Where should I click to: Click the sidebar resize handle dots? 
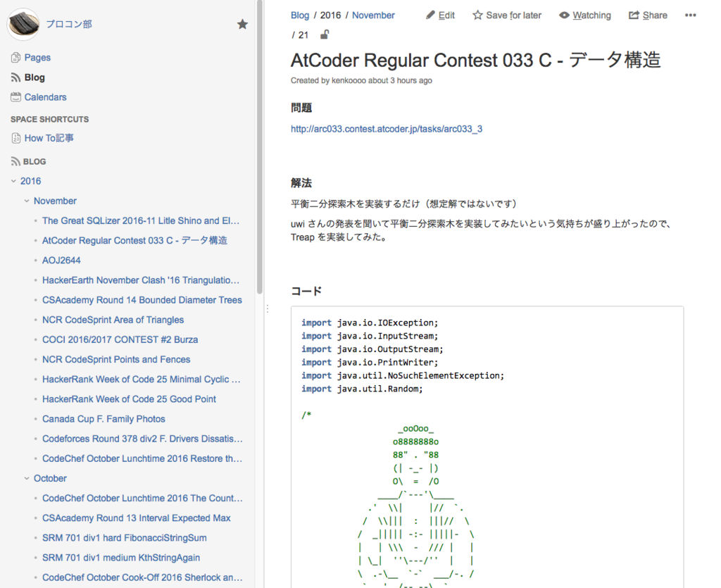[267, 308]
